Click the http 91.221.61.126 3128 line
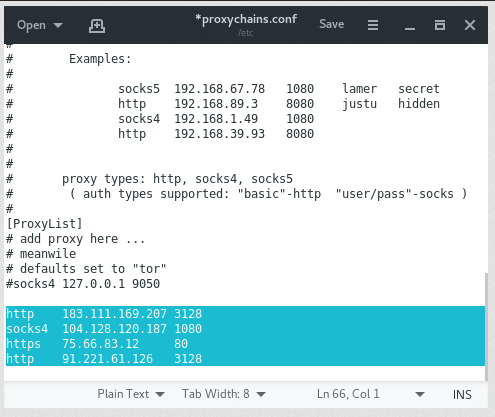 (x=245, y=359)
